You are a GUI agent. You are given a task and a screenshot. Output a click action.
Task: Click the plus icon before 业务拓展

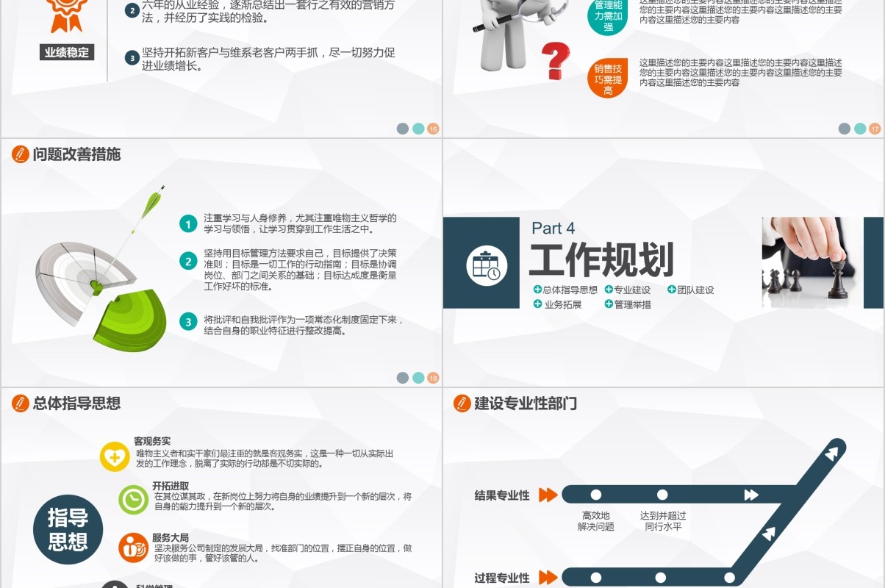click(537, 304)
